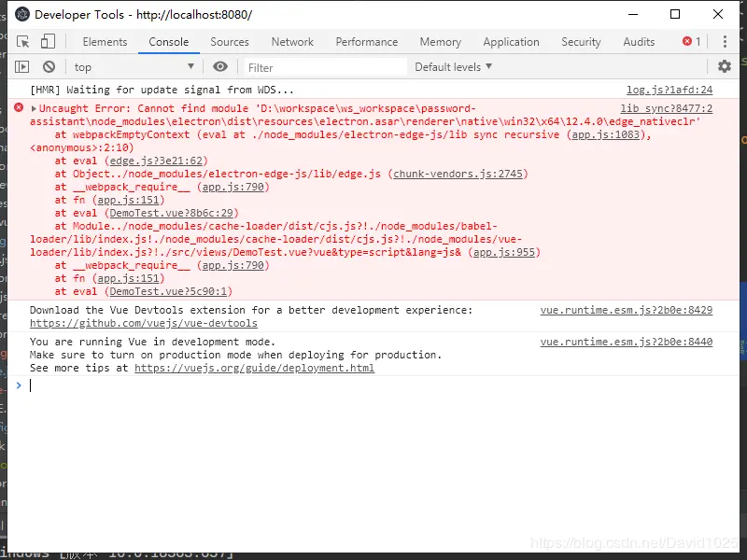
Task: Minimize the Developer Tools window
Action: 633,14
